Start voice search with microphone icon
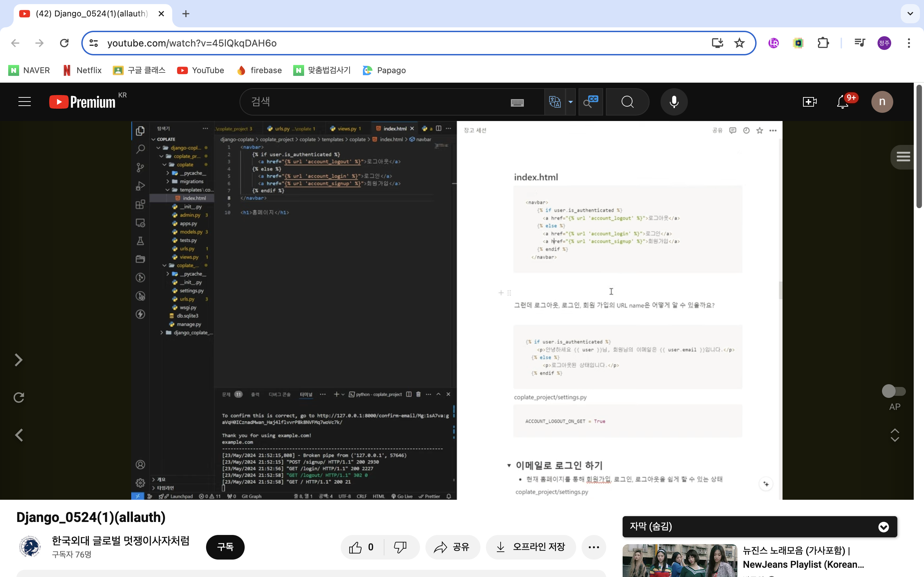The height and width of the screenshot is (577, 924). (x=674, y=102)
